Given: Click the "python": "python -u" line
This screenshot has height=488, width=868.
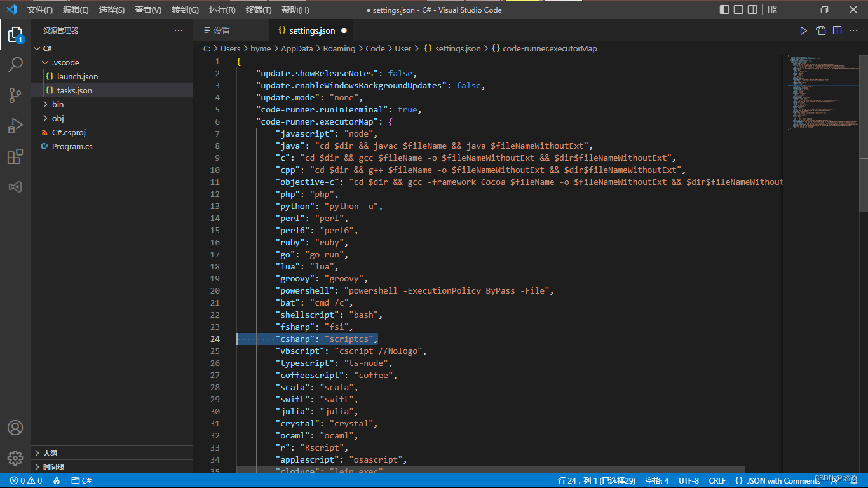Looking at the screenshot, I should click(329, 207).
